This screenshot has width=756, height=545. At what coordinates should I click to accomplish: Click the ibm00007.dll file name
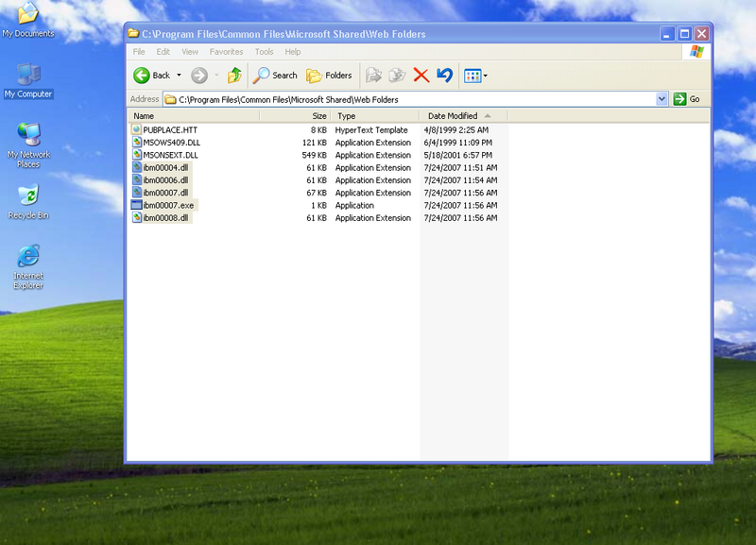coord(166,193)
